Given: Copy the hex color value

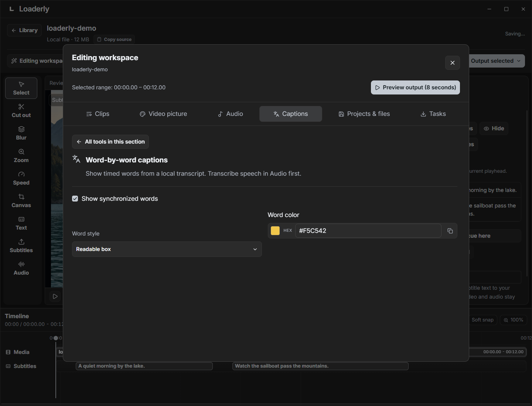Looking at the screenshot, I should 450,231.
